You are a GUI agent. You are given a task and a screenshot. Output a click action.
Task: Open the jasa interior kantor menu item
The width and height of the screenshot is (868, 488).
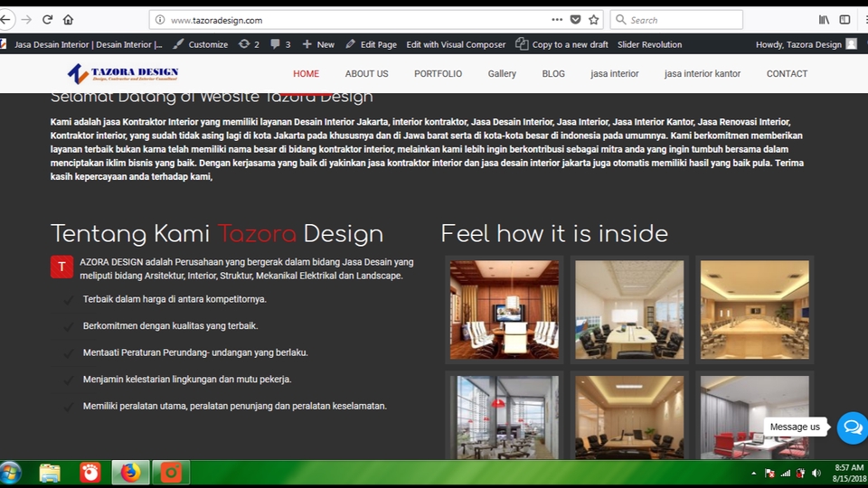702,73
